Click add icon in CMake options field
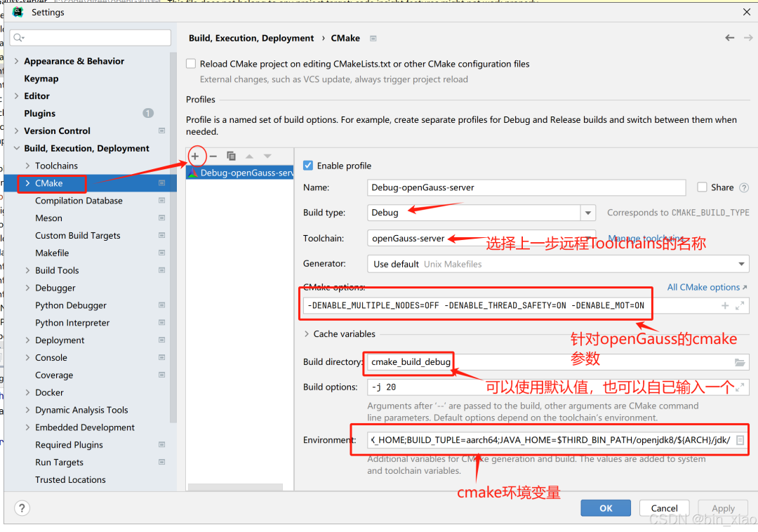Screen dimensions: 758x532 (724, 305)
